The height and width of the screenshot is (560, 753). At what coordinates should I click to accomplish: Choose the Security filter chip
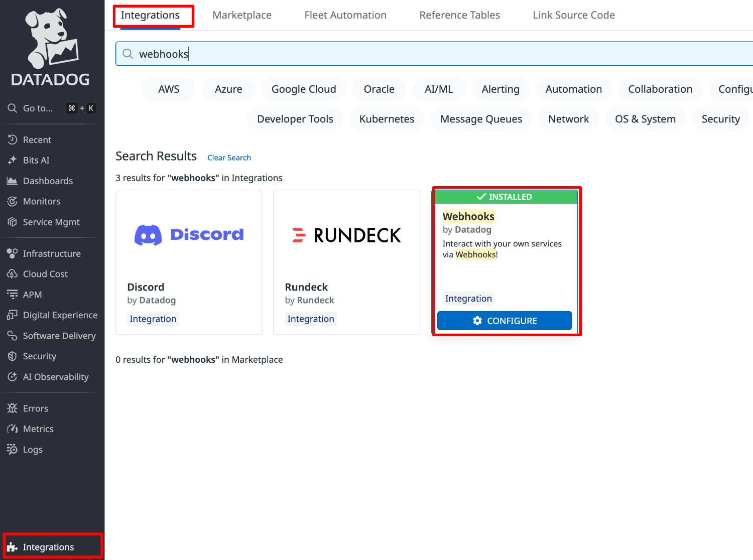[721, 119]
